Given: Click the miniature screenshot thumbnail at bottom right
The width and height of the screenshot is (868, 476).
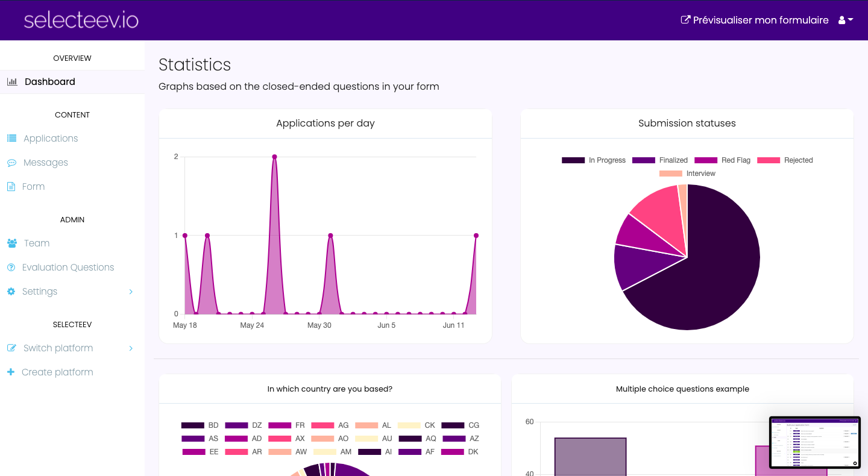Looking at the screenshot, I should (x=815, y=443).
